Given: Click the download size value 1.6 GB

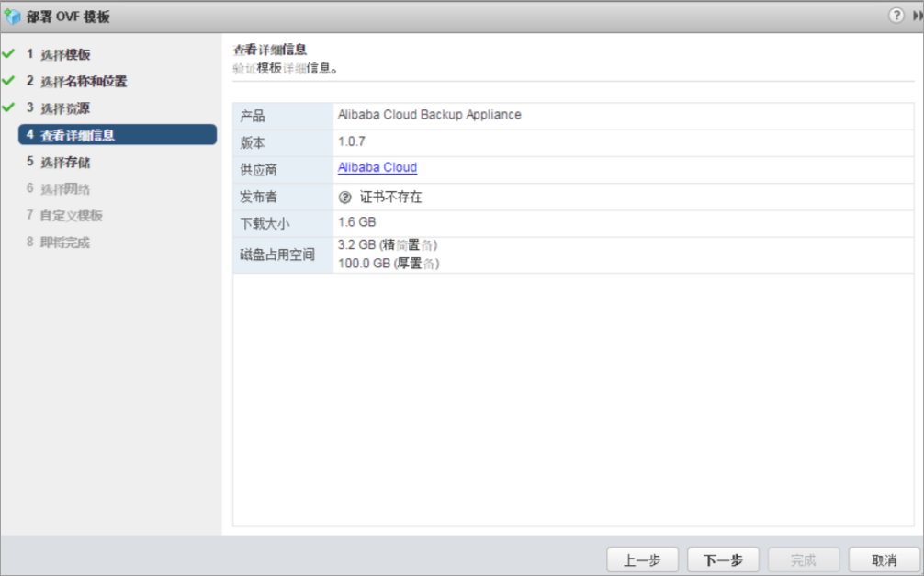Looking at the screenshot, I should point(356,222).
